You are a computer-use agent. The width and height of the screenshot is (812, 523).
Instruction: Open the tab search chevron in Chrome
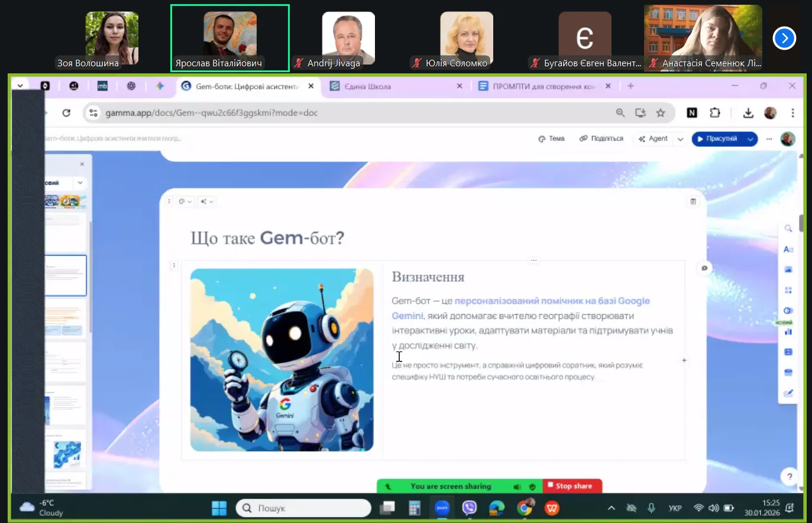point(20,86)
